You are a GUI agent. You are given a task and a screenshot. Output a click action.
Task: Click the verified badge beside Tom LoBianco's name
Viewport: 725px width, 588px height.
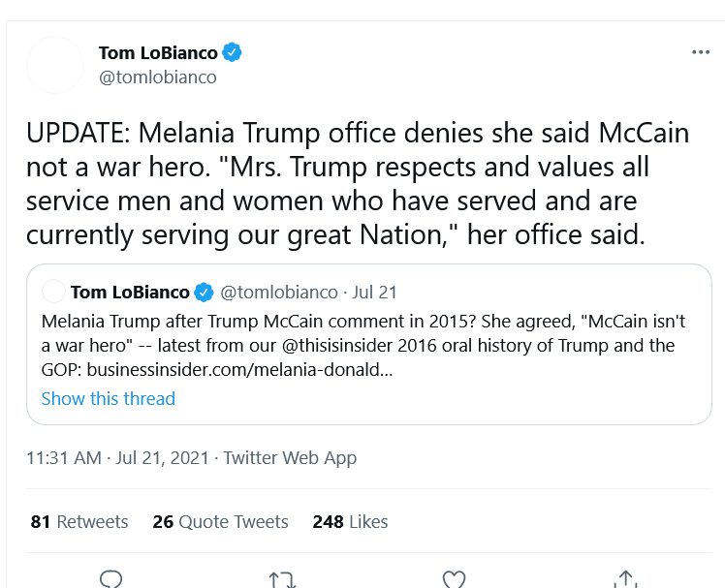coord(232,52)
